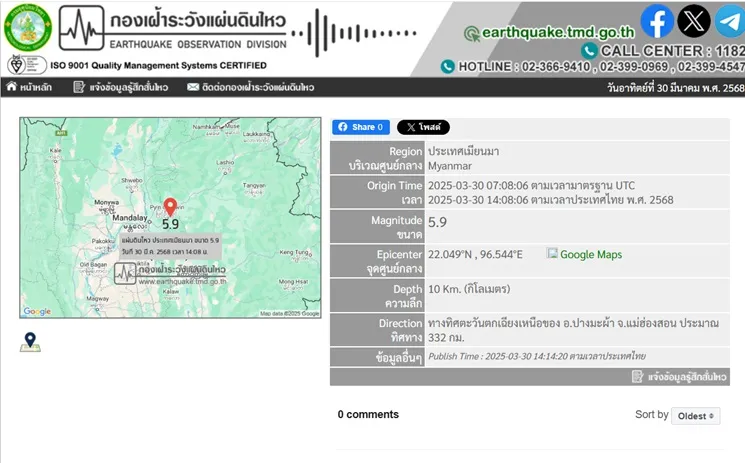Open the Google Maps epicenter link

point(584,254)
